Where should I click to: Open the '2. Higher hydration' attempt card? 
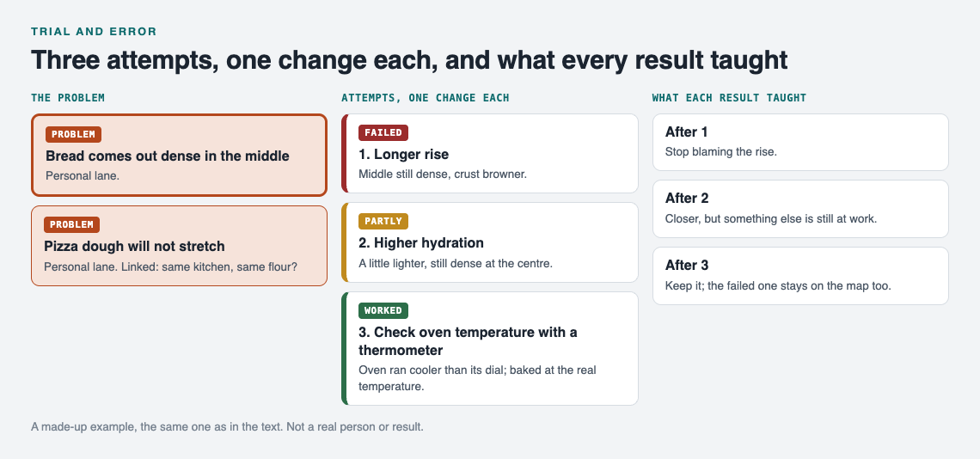(490, 242)
